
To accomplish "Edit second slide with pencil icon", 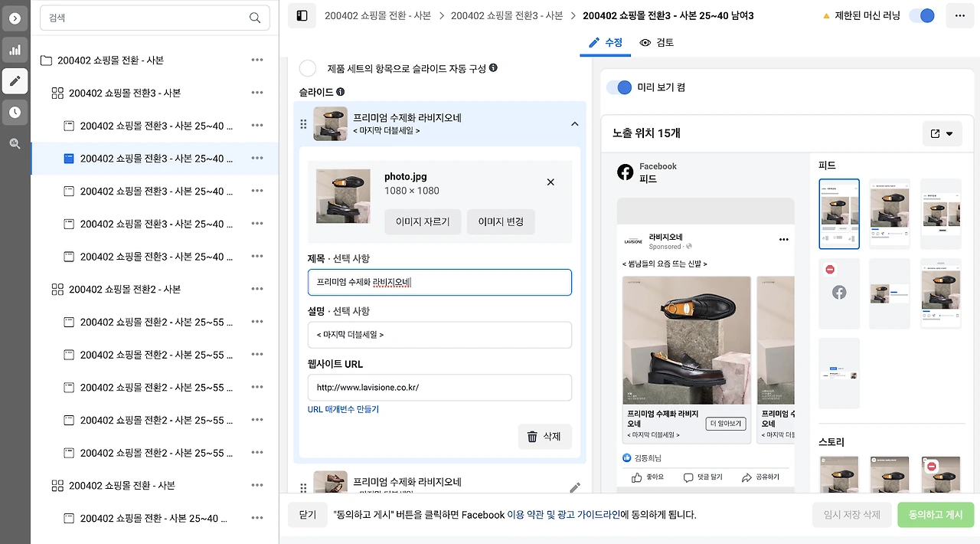I will pos(575,487).
